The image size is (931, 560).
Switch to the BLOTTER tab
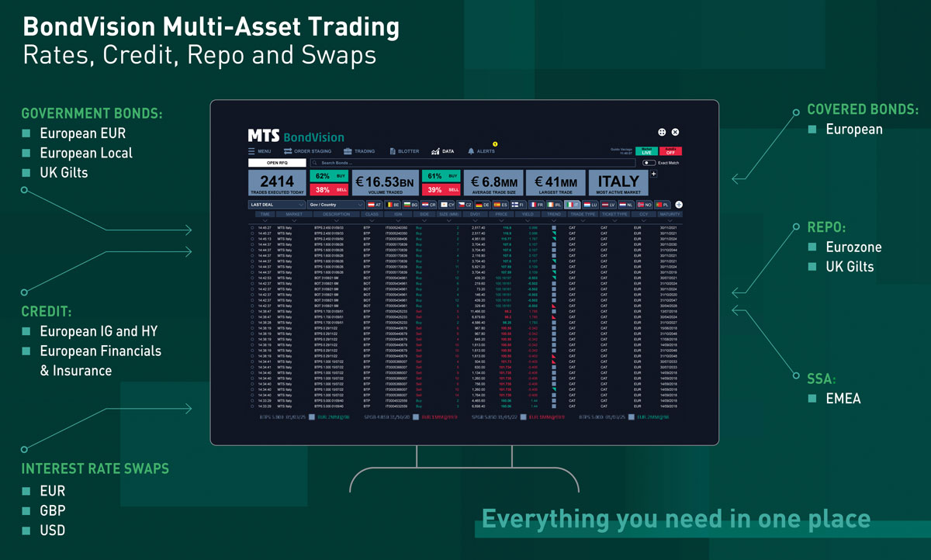[x=404, y=151]
